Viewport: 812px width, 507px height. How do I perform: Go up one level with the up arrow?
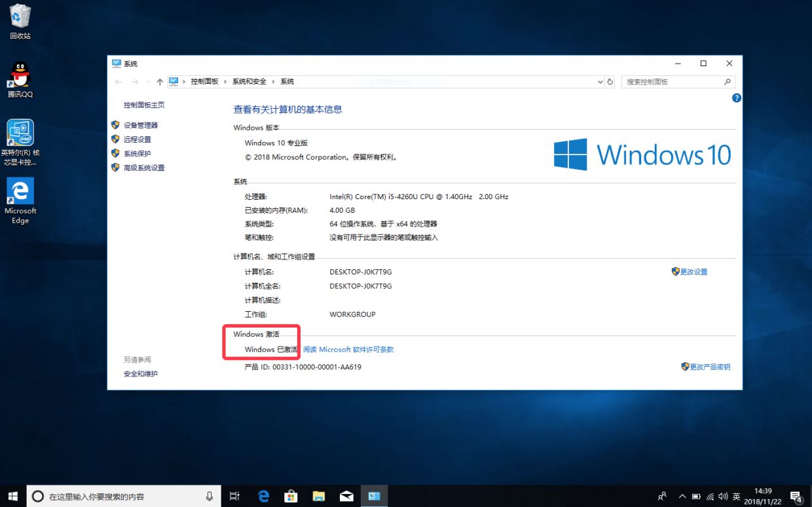pos(160,82)
